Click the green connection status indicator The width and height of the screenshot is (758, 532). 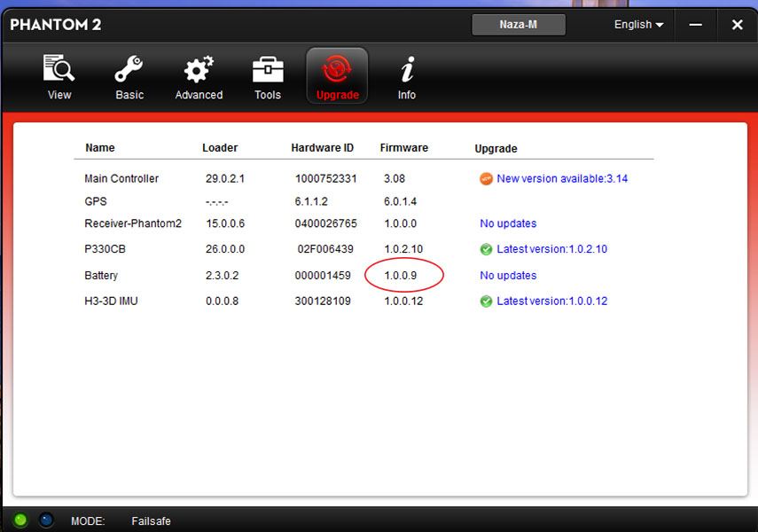click(20, 520)
